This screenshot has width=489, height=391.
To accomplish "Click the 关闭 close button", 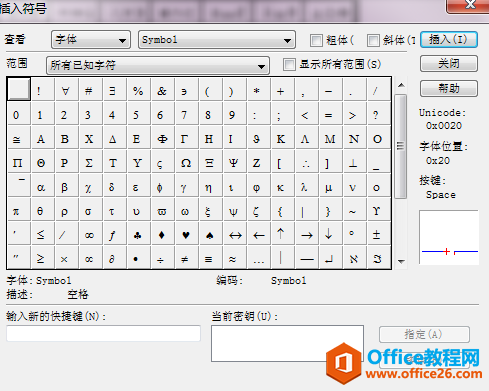I will 449,63.
